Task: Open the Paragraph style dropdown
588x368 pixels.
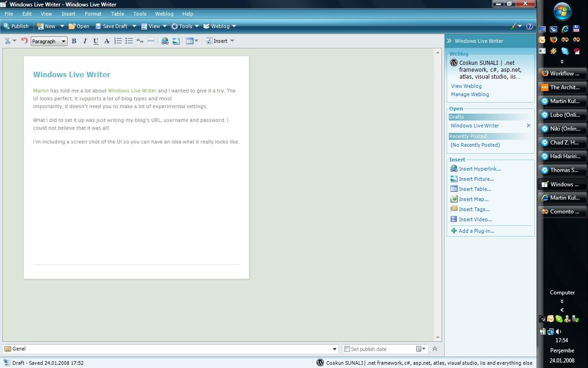Action: click(x=49, y=41)
